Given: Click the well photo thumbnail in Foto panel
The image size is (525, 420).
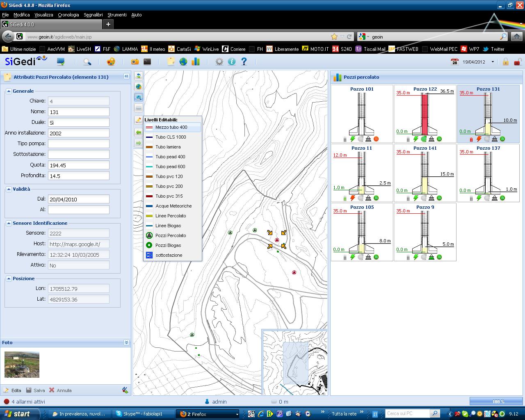Looking at the screenshot, I should pyautogui.click(x=22, y=364).
